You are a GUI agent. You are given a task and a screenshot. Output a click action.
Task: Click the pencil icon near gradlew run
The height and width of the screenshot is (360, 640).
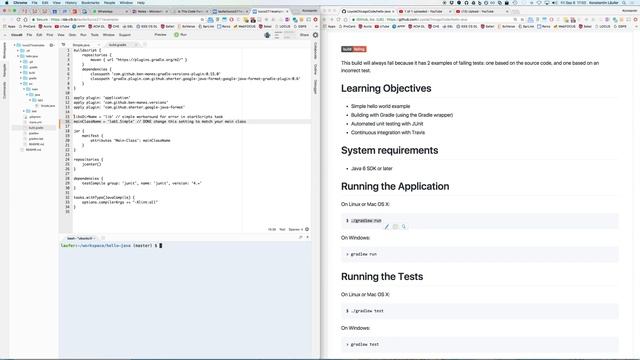387,227
